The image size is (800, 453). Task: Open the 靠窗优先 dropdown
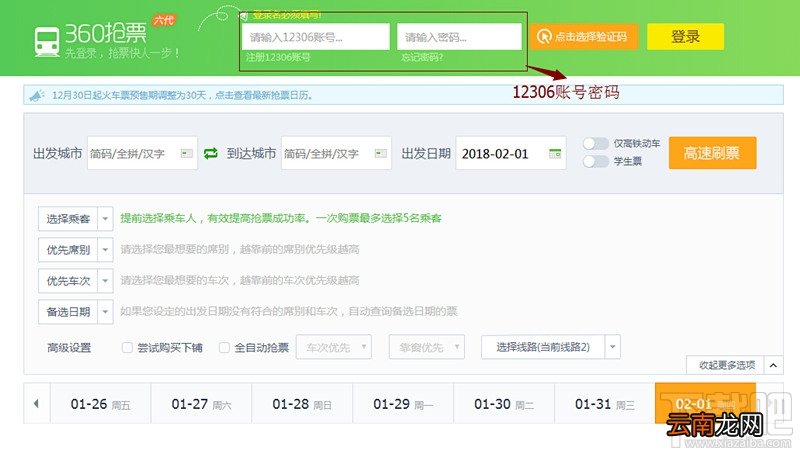click(427, 347)
